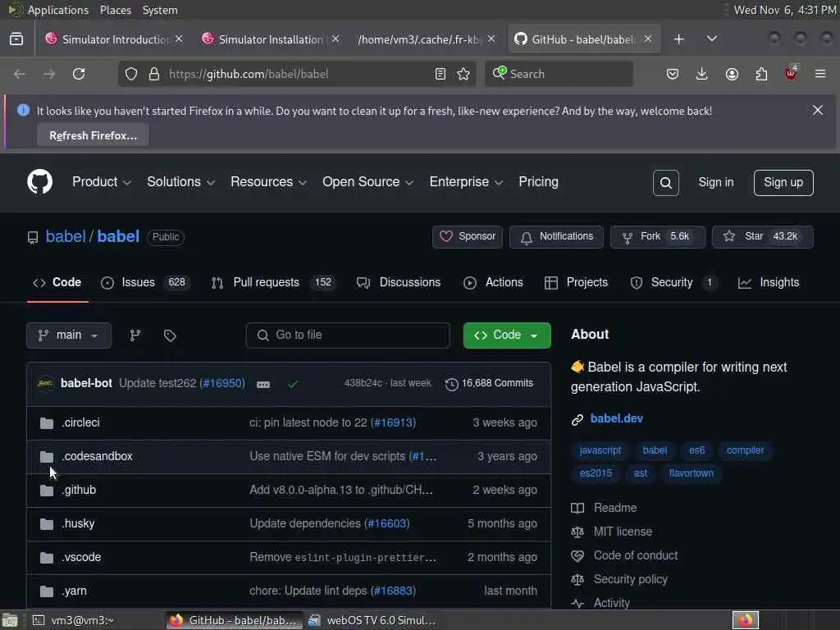Dismiss the Firefox refresh notification bar
The height and width of the screenshot is (630, 840).
tap(818, 111)
